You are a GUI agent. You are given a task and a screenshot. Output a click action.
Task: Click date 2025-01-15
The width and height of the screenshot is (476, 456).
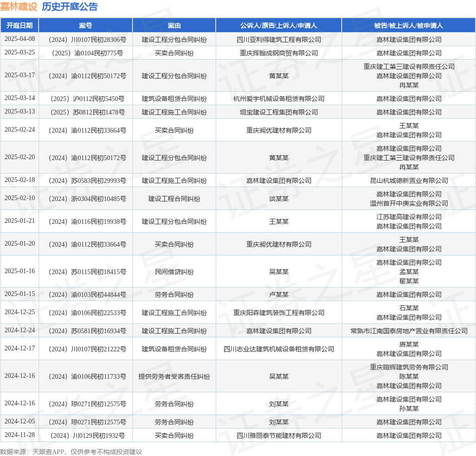tap(20, 294)
